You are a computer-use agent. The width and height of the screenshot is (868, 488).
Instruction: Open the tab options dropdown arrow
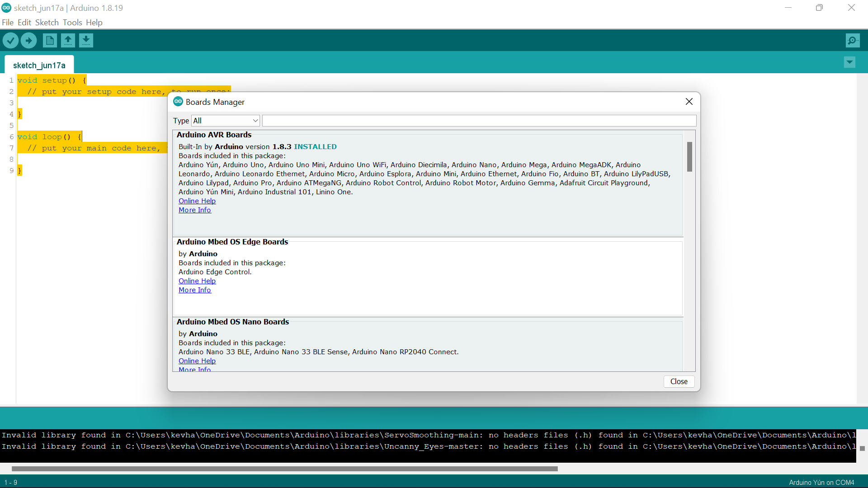coord(849,62)
